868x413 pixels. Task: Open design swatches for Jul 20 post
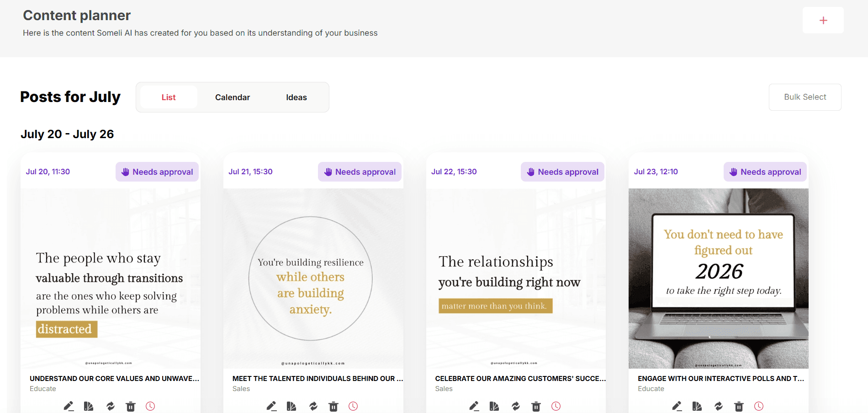[x=89, y=406]
